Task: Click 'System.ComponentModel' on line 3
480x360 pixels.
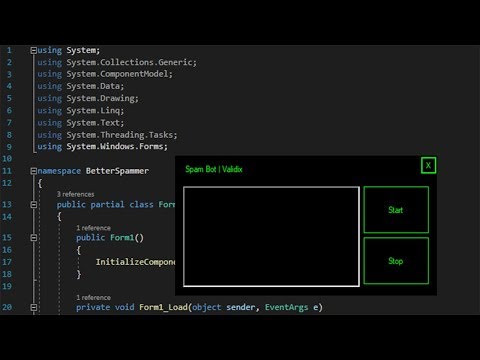Action: [118, 74]
